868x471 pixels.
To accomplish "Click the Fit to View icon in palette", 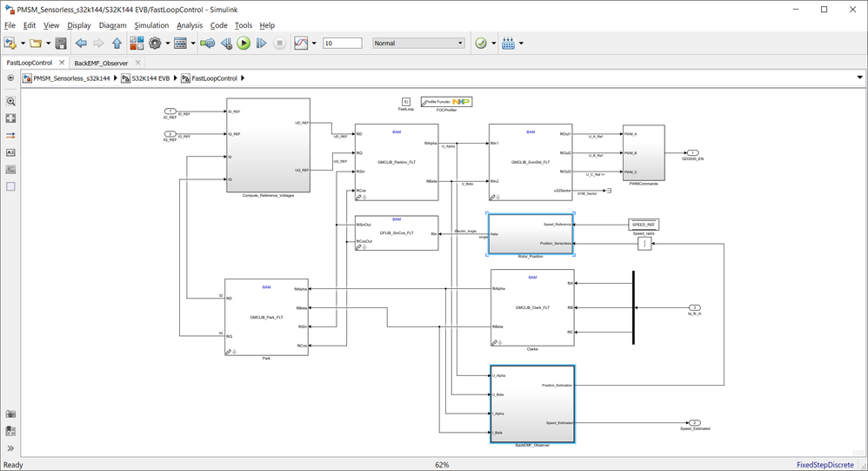I will point(11,118).
